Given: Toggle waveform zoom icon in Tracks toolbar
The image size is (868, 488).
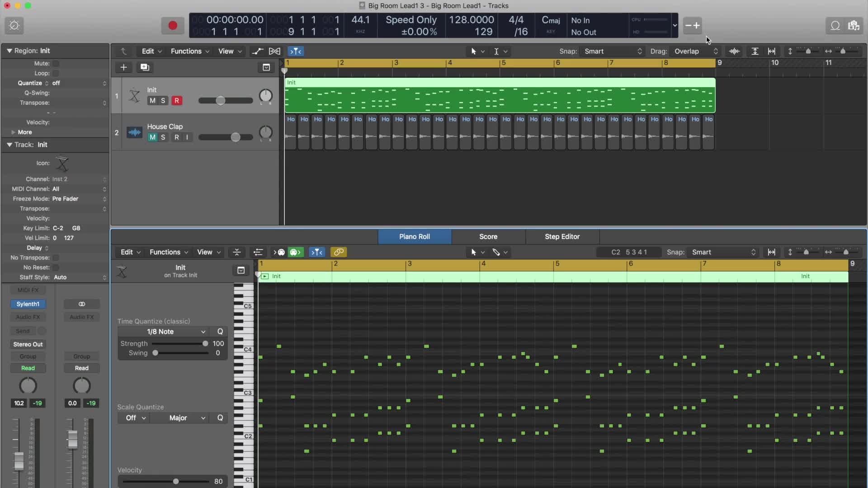Looking at the screenshot, I should click(734, 52).
